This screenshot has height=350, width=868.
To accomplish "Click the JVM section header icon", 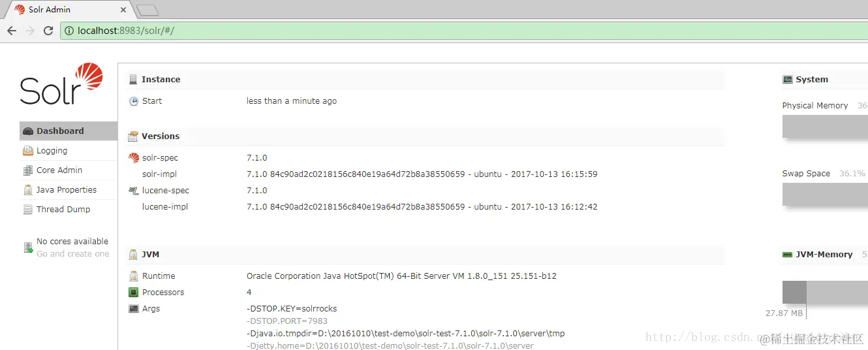I will [133, 255].
